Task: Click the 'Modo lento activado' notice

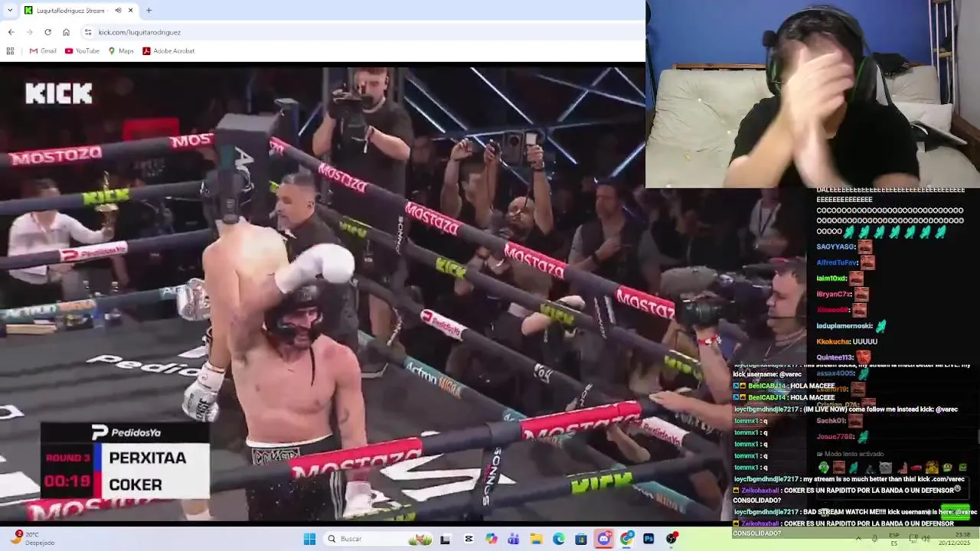Action: tap(850, 454)
